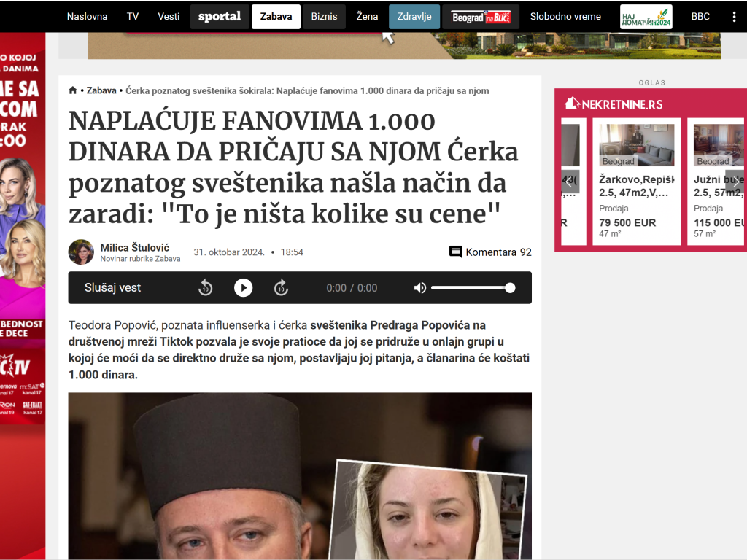Image resolution: width=747 pixels, height=560 pixels.
Task: Click the Nekretnine.rs logo
Action: point(614,104)
